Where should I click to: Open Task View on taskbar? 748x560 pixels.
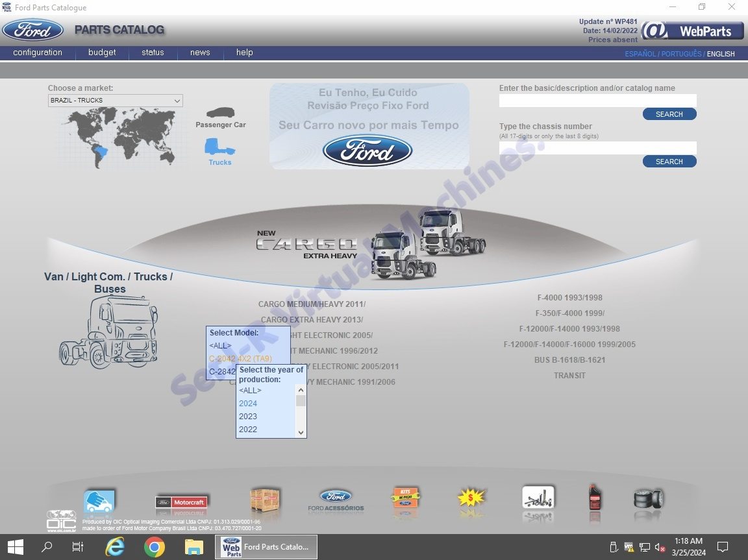pyautogui.click(x=78, y=546)
